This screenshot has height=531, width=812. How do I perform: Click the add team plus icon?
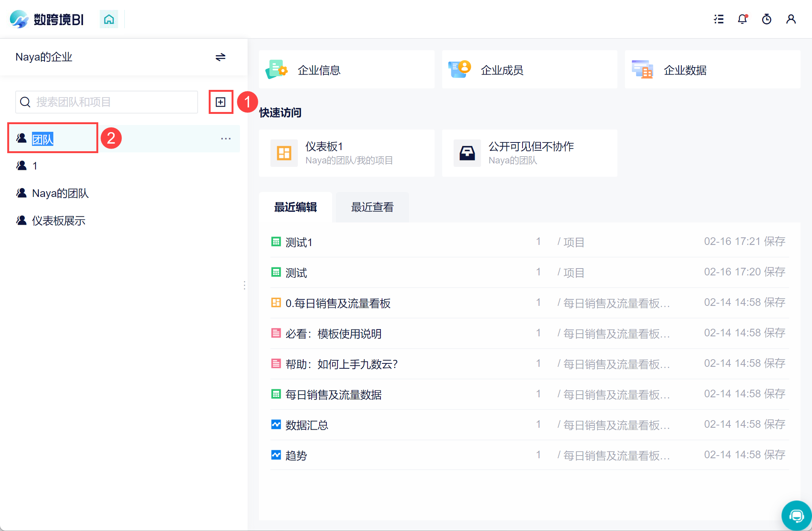221,102
